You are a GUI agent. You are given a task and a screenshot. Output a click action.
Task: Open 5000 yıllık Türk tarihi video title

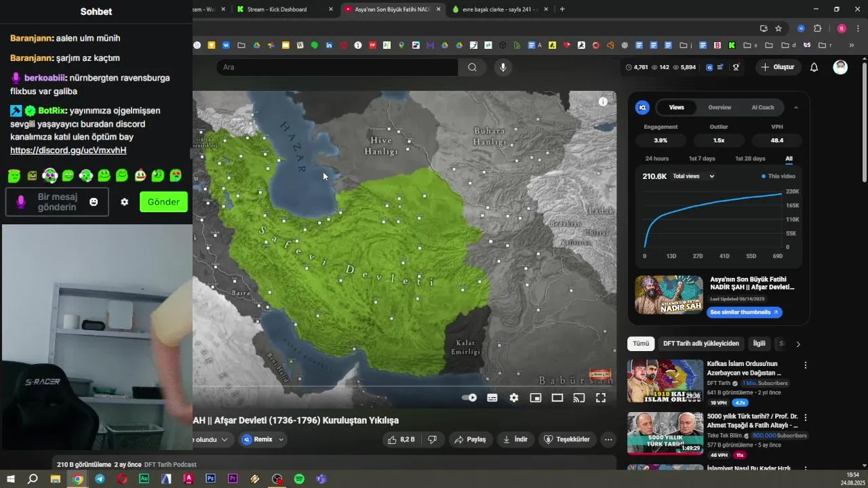pos(753,421)
